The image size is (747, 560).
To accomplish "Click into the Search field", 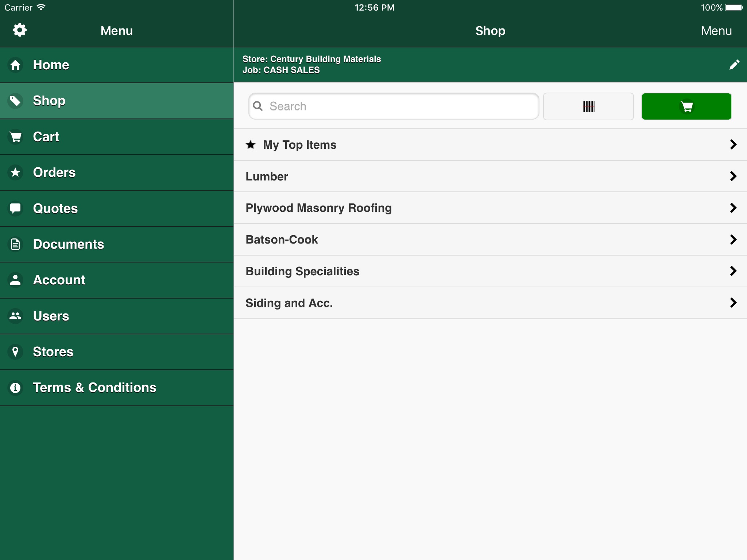I will pyautogui.click(x=401, y=106).
